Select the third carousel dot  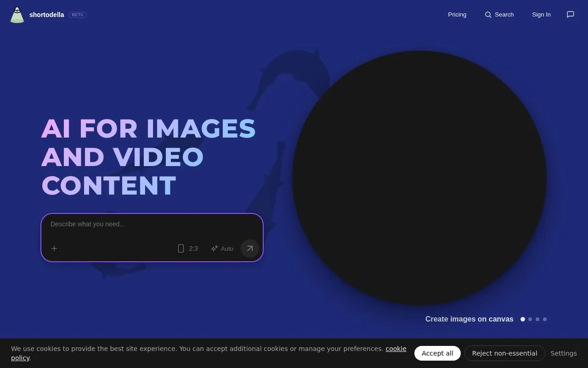[537, 319]
